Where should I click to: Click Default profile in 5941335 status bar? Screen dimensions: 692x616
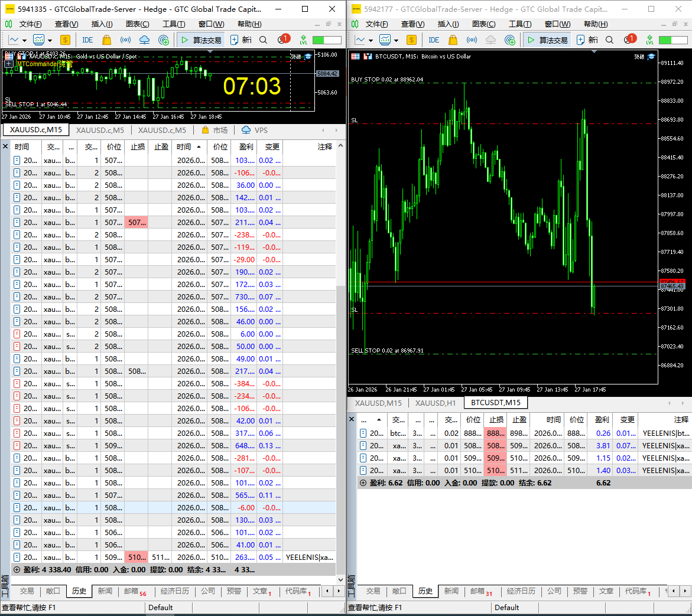click(161, 607)
